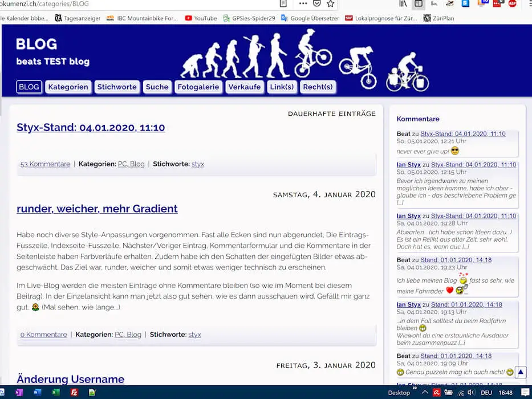Click the scroll-to-top arrow button
The image size is (532, 399).
[x=521, y=372]
